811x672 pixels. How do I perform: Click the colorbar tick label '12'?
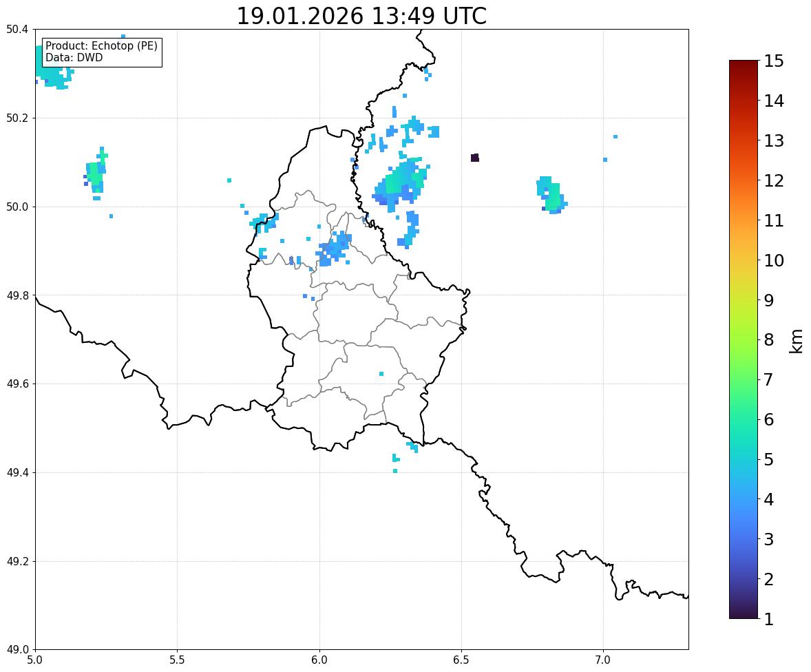pos(774,180)
